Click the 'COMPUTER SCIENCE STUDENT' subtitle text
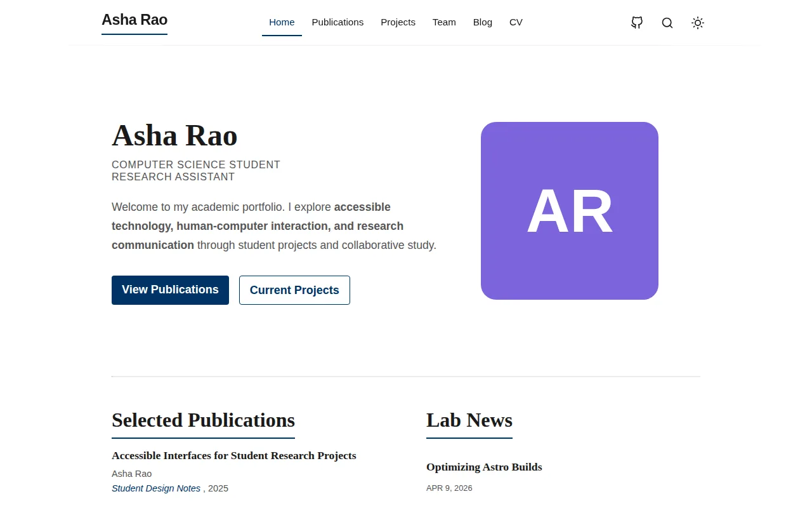 click(x=196, y=165)
